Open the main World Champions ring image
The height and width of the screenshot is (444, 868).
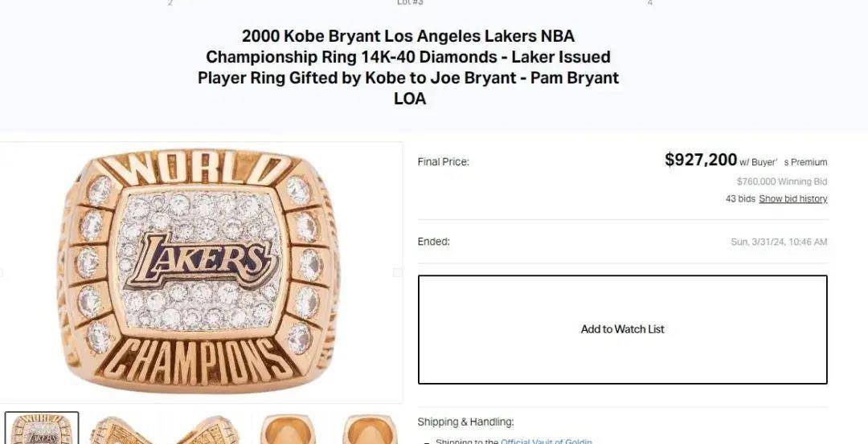[199, 271]
